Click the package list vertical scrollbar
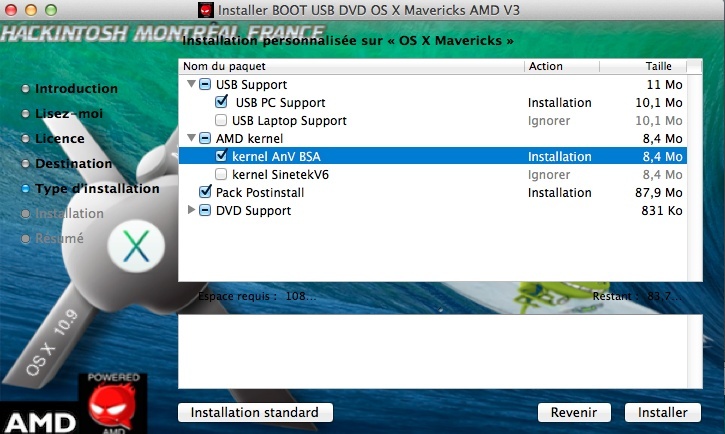The height and width of the screenshot is (434, 725). pos(694,177)
